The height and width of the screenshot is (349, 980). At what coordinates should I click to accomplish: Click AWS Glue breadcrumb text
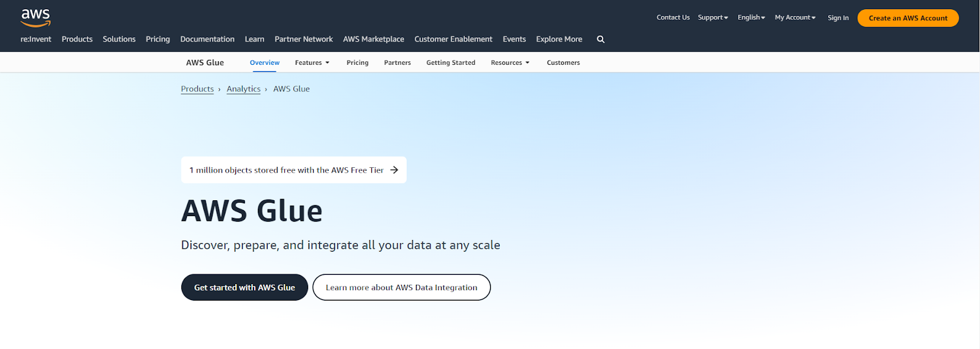292,89
